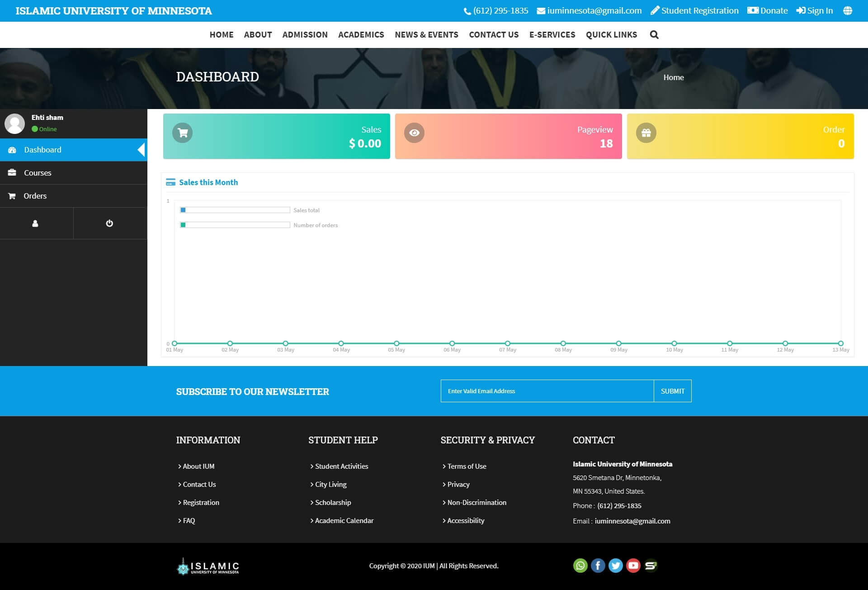868x590 pixels.
Task: Click the sidebar user profile icon
Action: [x=35, y=224]
